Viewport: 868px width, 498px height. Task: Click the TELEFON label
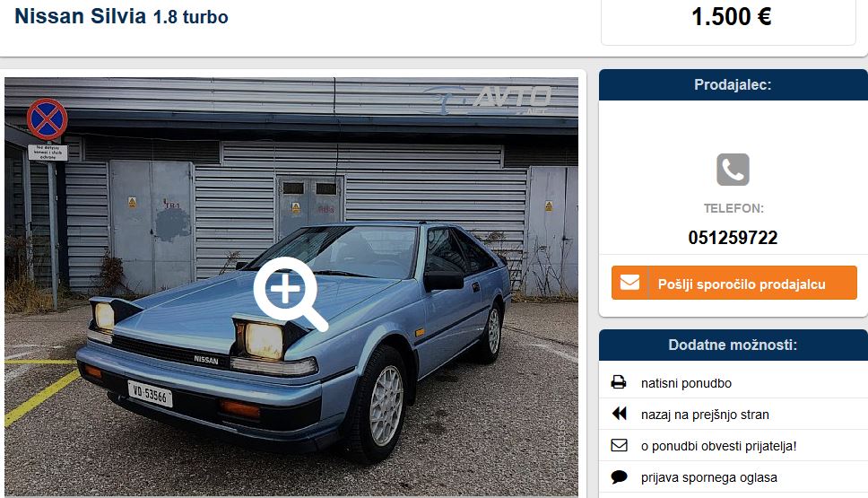tap(733, 208)
